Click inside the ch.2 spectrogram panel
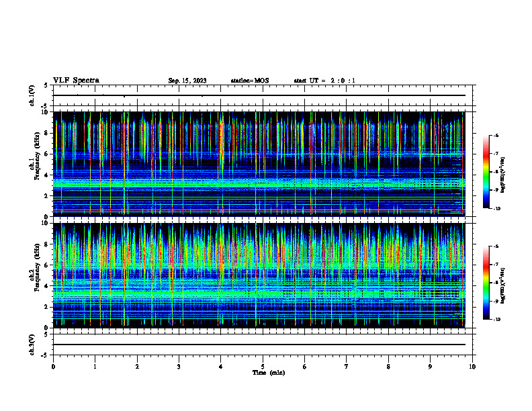This screenshot has width=532, height=411. [259, 275]
